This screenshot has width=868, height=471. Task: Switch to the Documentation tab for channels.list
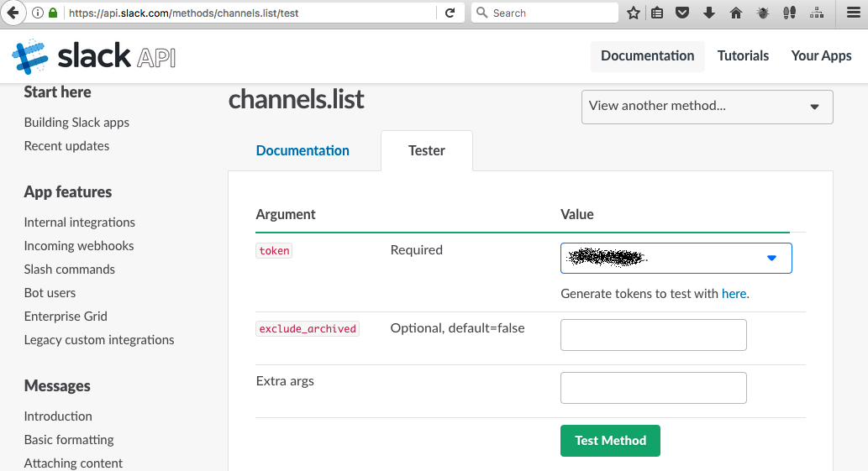(302, 150)
